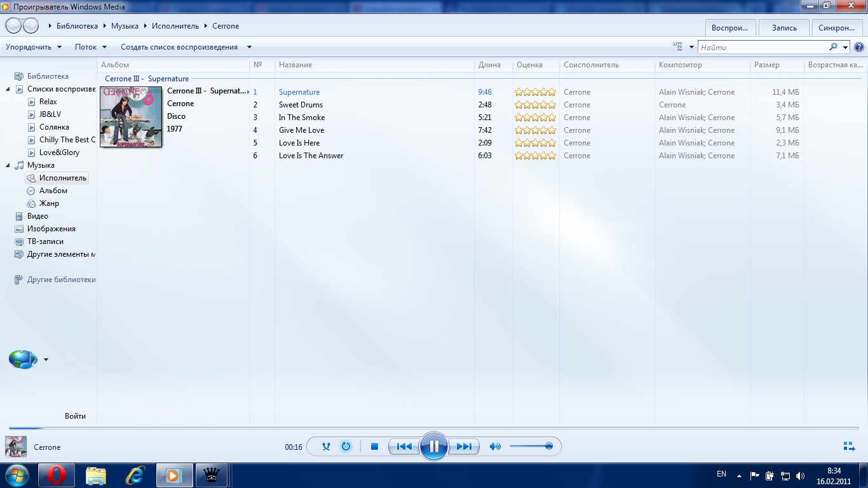Click Создать список воспроизведения button

coord(179,47)
